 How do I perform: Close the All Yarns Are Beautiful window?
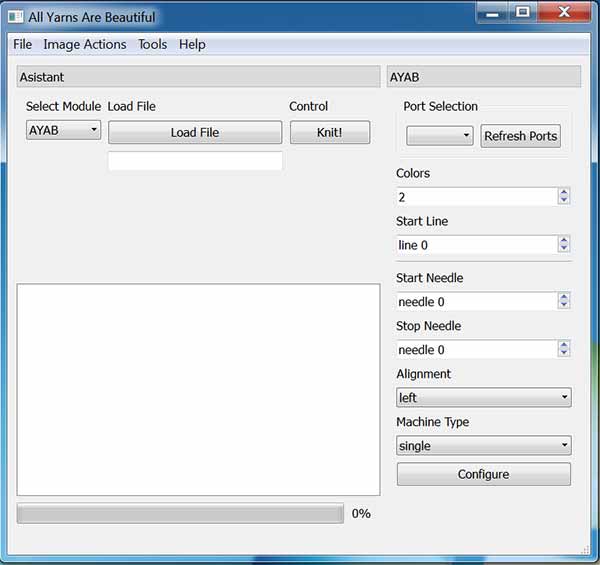[x=564, y=13]
